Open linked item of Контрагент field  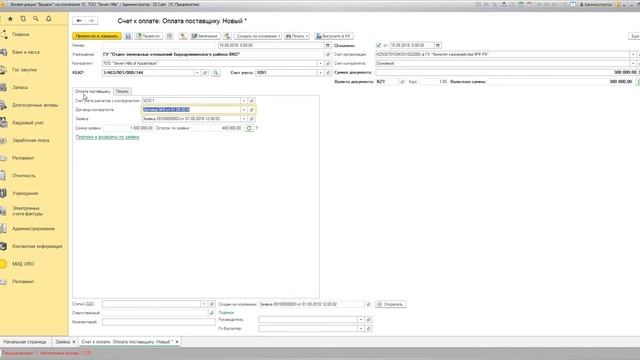pos(328,64)
